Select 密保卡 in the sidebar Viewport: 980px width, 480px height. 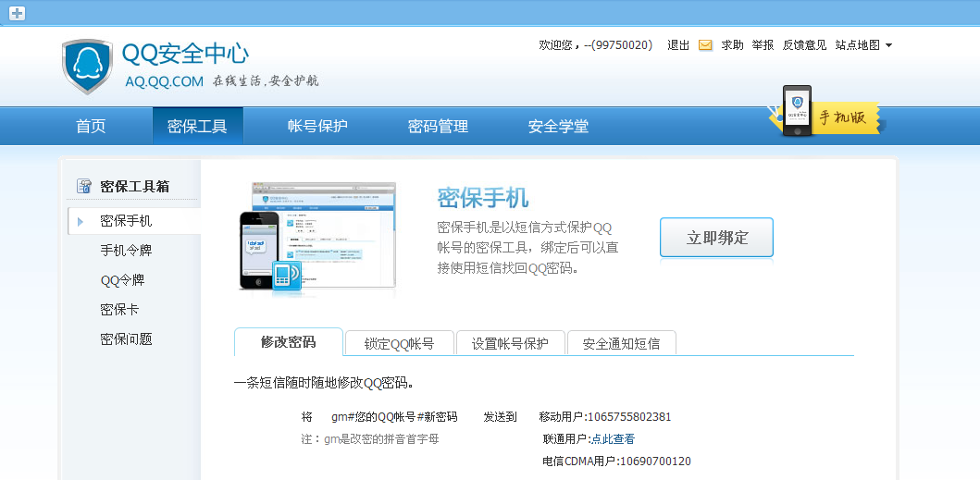pos(119,310)
